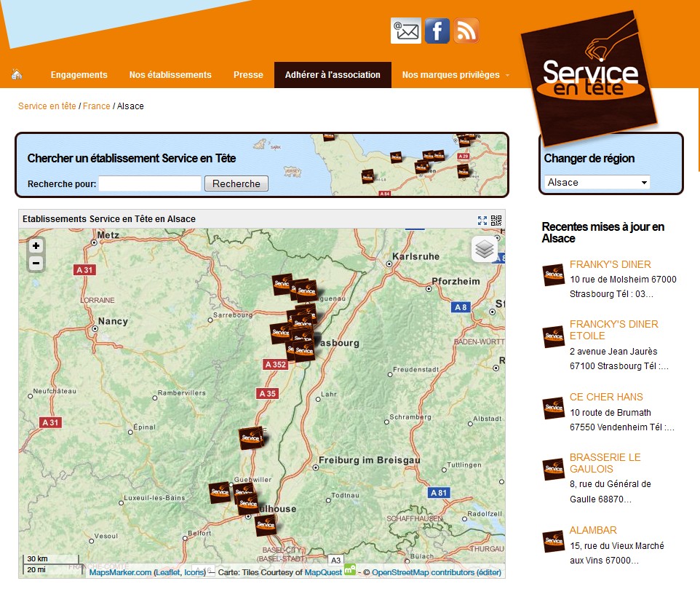Screen dimensions: 700x589
Task: Open the FRANKY'S DINER link
Action: pyautogui.click(x=610, y=264)
